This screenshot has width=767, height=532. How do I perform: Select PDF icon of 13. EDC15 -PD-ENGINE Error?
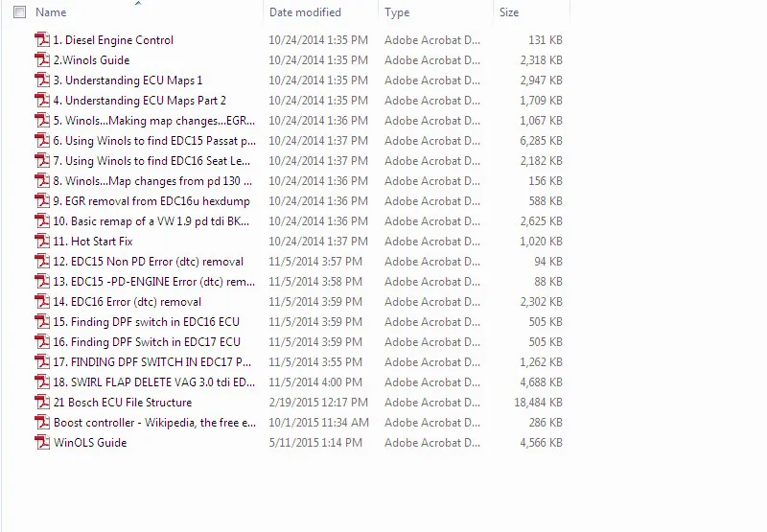pyautogui.click(x=42, y=282)
